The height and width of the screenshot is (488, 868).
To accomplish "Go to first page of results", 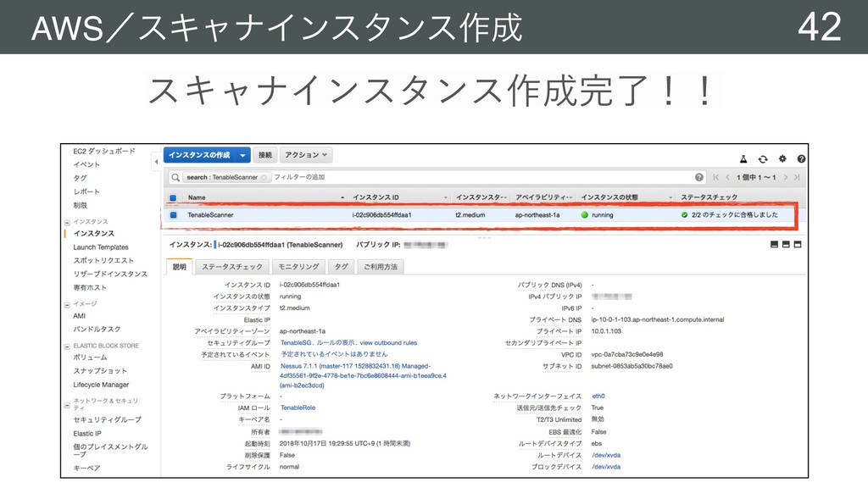I will click(715, 177).
